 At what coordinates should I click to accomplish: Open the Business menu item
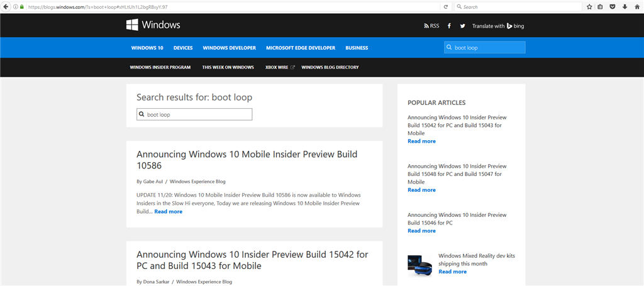[x=357, y=48]
